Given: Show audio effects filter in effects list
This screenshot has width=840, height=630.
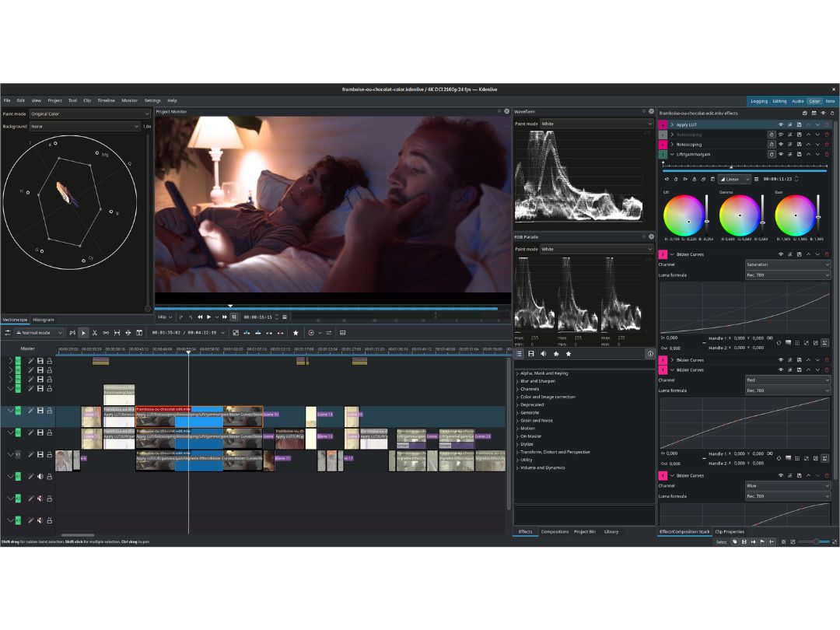Looking at the screenshot, I should click(543, 354).
